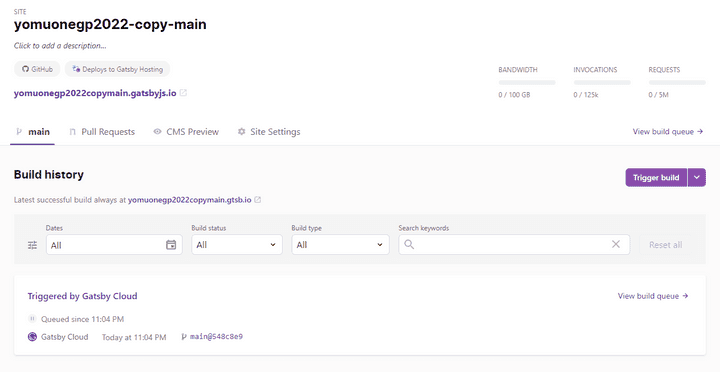Click the queued pause status icon

[x=32, y=318]
